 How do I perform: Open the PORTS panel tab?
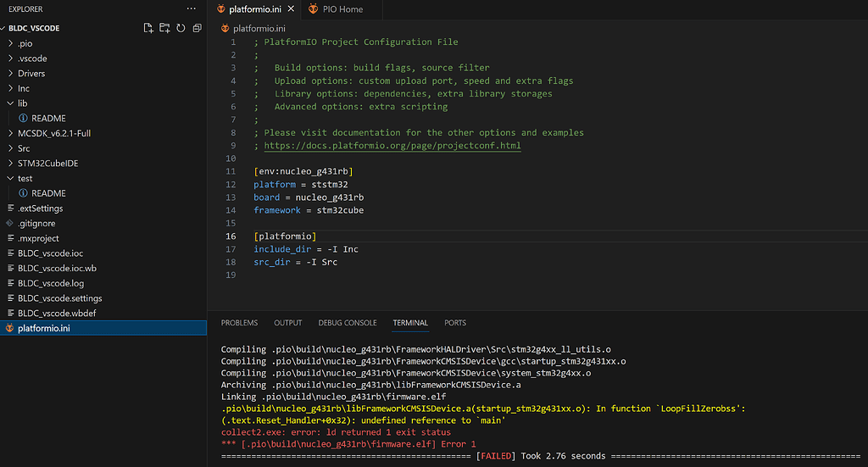(x=455, y=323)
